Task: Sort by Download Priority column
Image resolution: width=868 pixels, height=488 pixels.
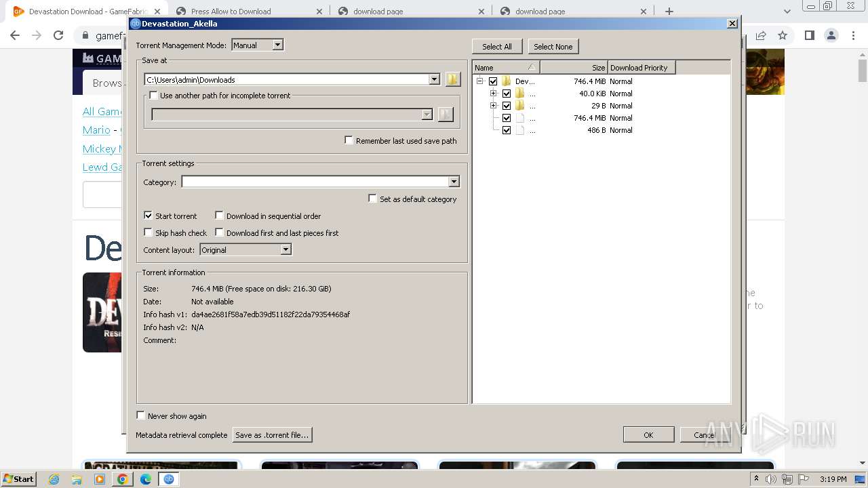Action: [x=642, y=67]
